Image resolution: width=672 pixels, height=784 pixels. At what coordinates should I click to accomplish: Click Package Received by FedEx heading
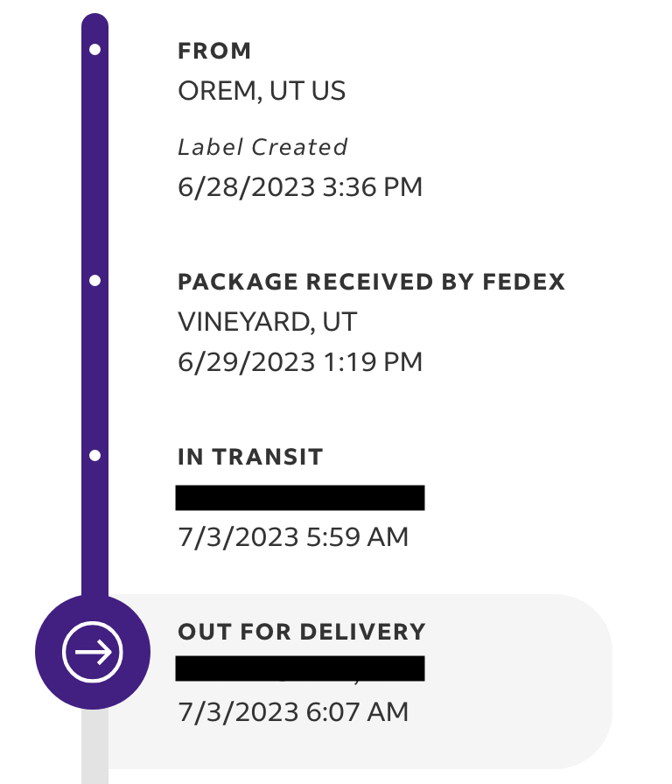[371, 282]
